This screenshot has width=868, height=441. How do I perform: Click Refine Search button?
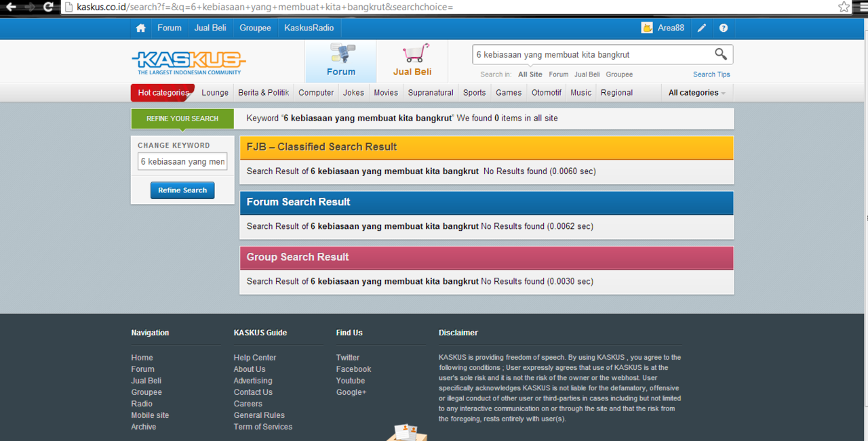[x=182, y=190]
